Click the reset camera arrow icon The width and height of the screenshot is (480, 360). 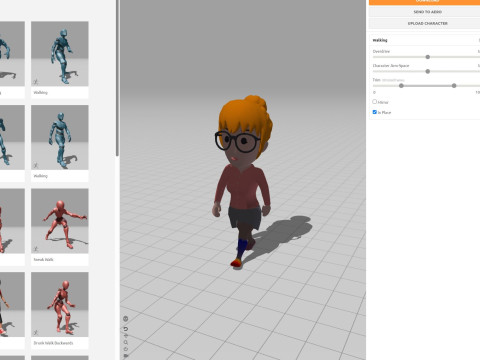point(126,329)
